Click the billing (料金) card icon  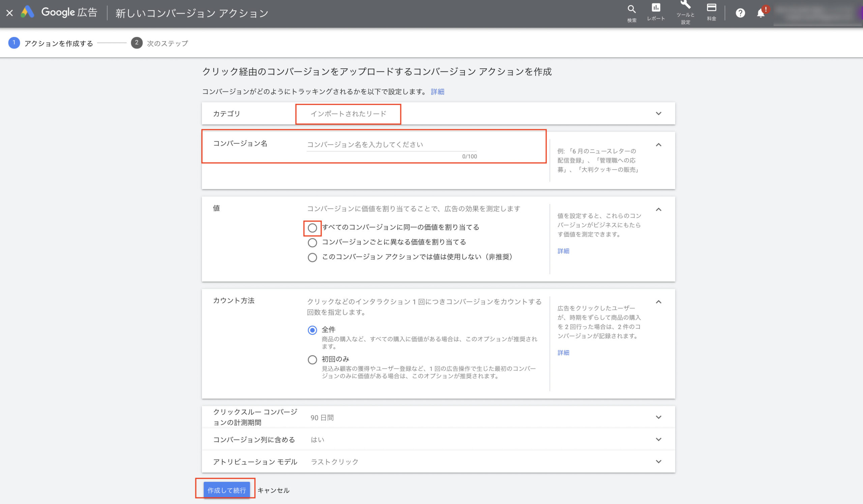point(712,8)
